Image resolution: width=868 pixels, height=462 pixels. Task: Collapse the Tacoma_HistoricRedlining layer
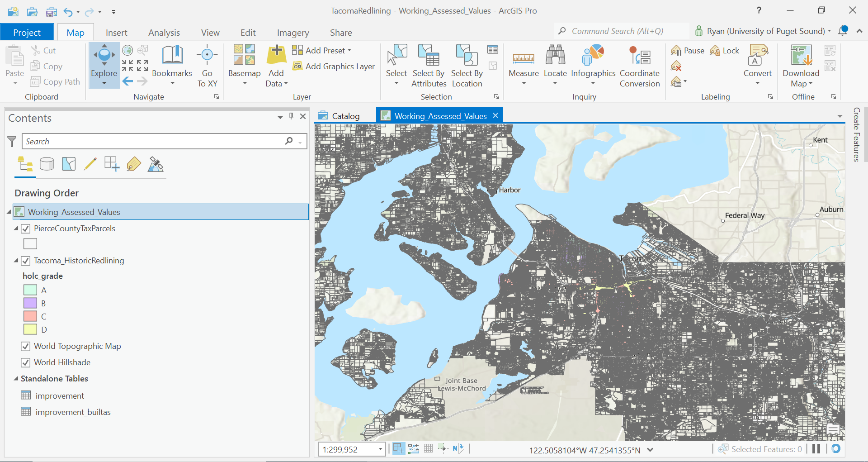16,261
